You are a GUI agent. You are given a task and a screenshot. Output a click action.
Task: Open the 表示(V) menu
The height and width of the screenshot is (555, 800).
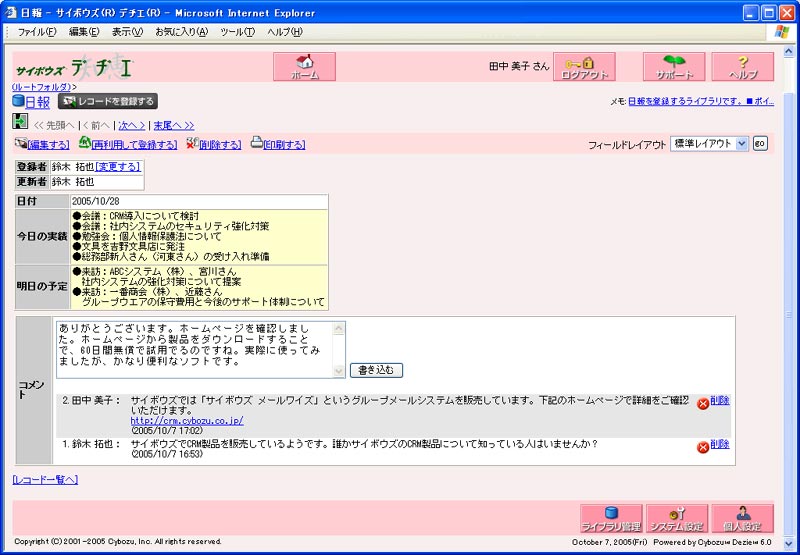point(127,32)
